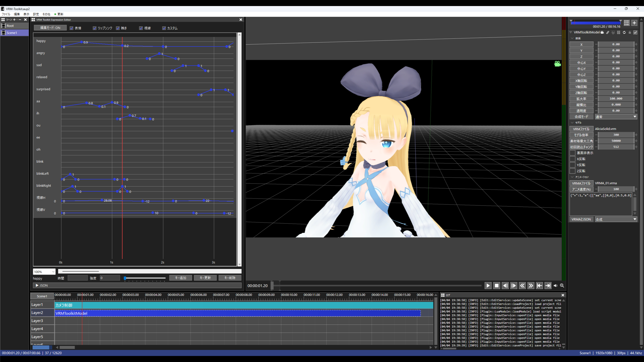Viewport: 644px width, 362px height.
Task: Click the grid icon of Expression Editor panel
Action: coord(33,20)
